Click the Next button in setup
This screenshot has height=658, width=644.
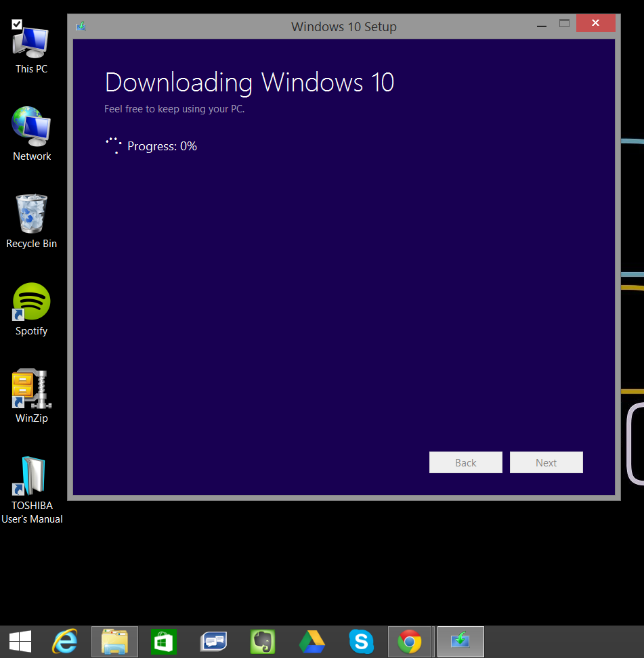(x=546, y=462)
